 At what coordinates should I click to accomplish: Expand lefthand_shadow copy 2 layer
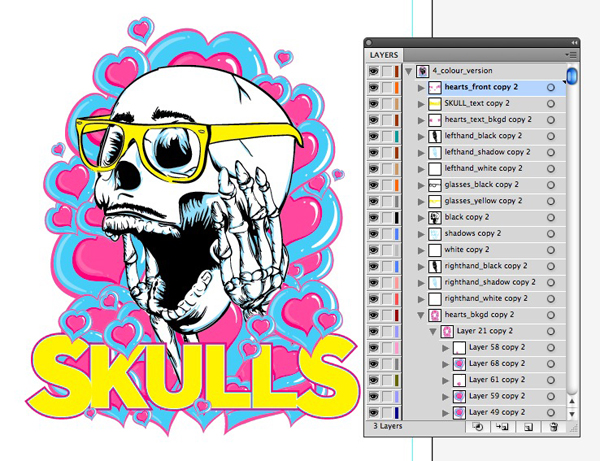pyautogui.click(x=421, y=153)
